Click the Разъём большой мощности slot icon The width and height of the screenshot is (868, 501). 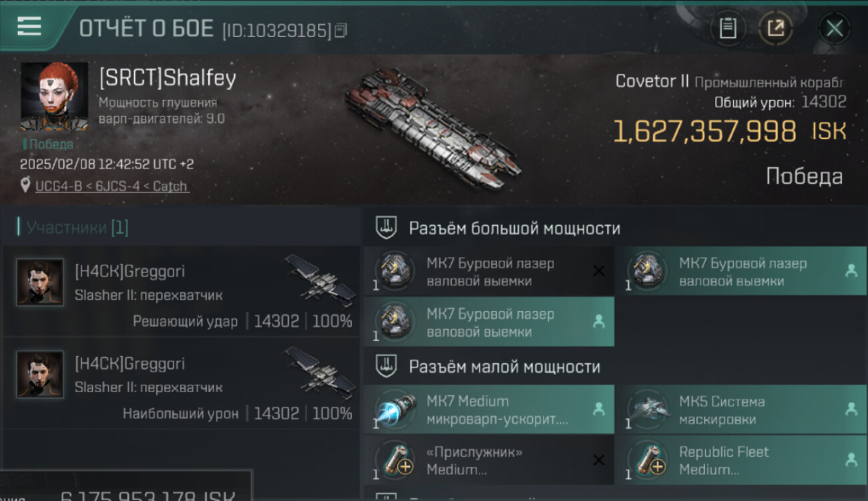point(385,228)
